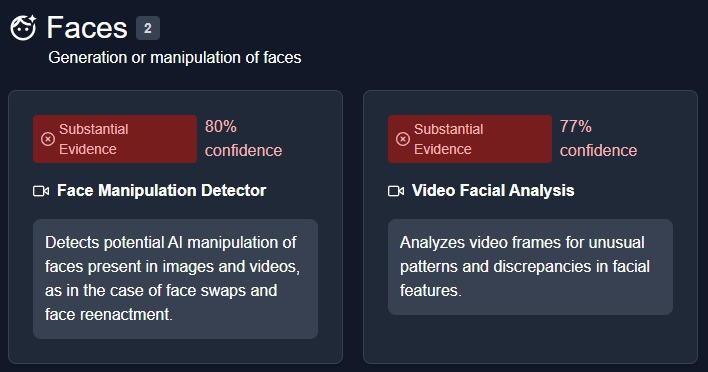Image resolution: width=708 pixels, height=372 pixels.
Task: Click the description starting 'Analyzes video frames'
Action: [x=530, y=267]
